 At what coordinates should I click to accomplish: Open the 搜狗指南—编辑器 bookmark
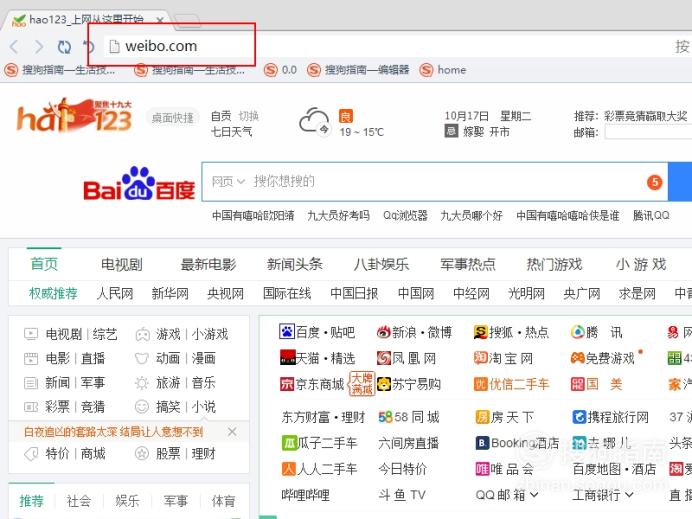point(358,70)
